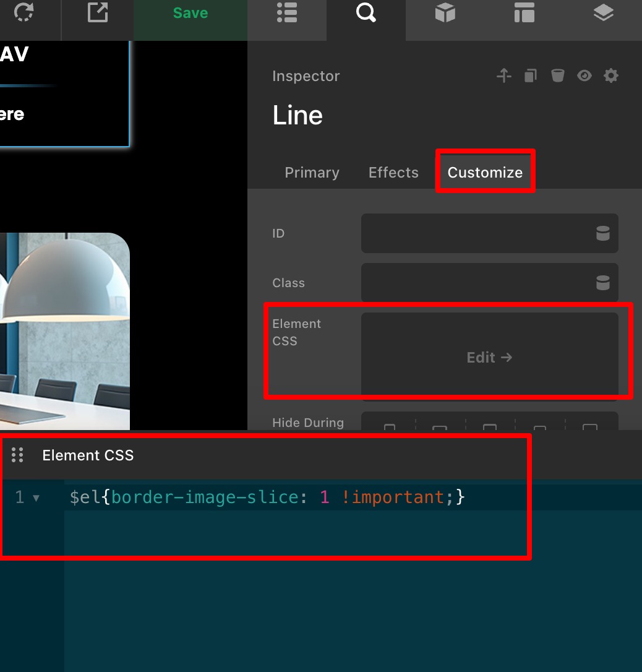Screen dimensions: 642x672
Task: Toggle the eye visibility icon in Inspector
Action: [584, 76]
